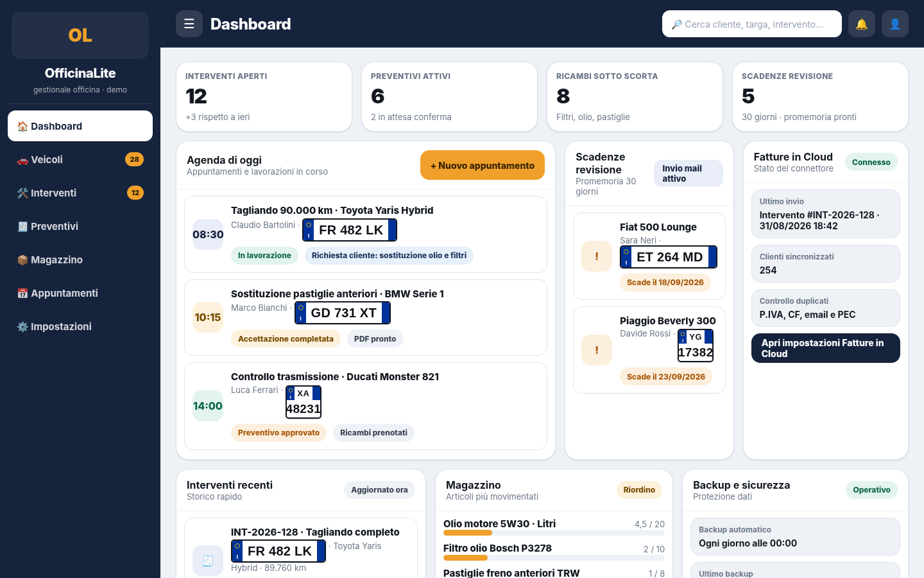924x578 pixels.
Task: Click Scade il 23/09/2026 tag
Action: pyautogui.click(x=666, y=376)
